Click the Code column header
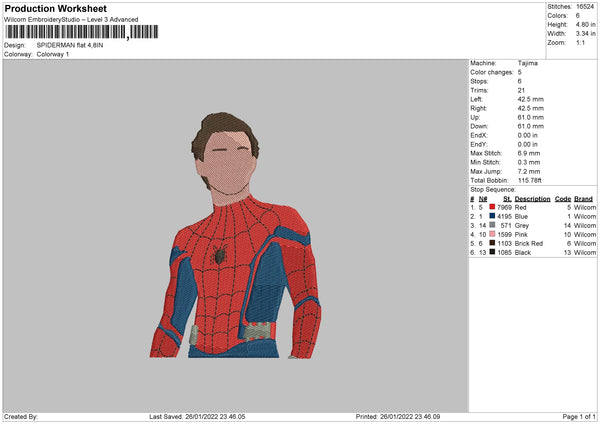This screenshot has height=424, width=600. [563, 198]
